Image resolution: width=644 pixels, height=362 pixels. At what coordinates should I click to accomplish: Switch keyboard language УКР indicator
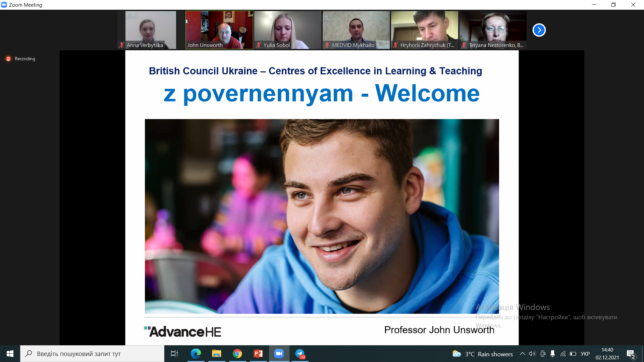coord(585,354)
